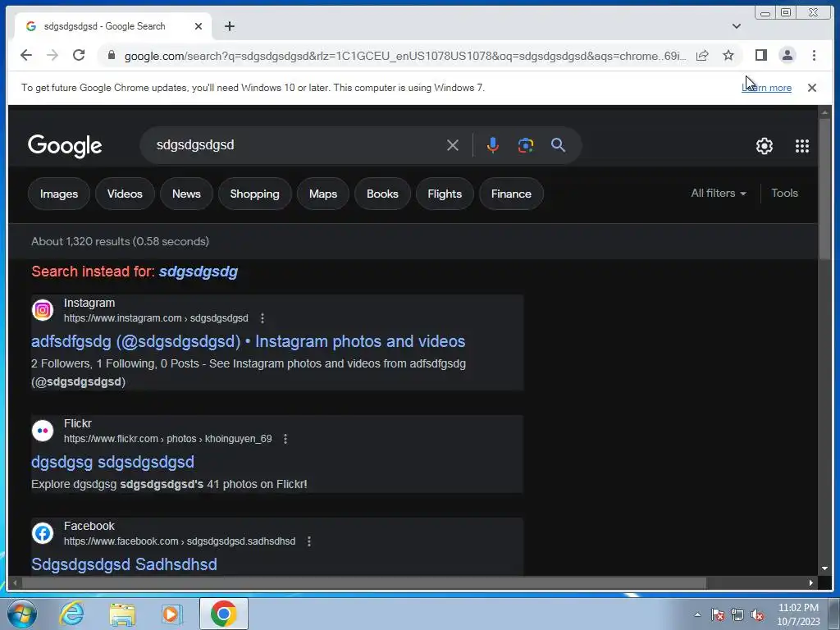Screen dimensions: 840x630
Task: Dismiss the Chrome update notification bar
Action: (x=812, y=88)
